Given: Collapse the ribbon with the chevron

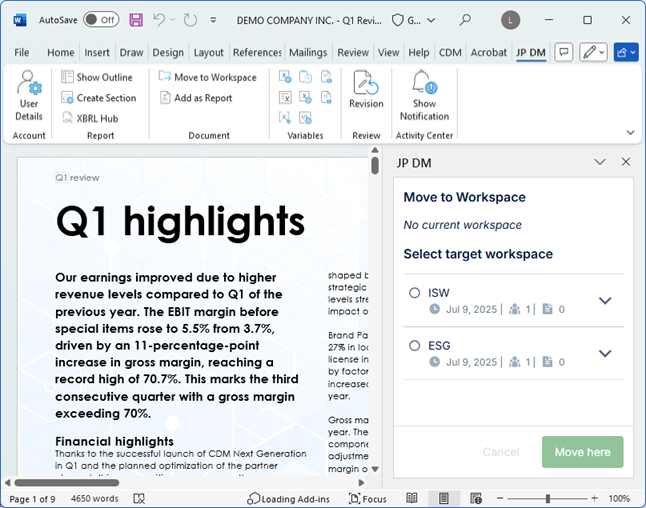Looking at the screenshot, I should coord(630,133).
